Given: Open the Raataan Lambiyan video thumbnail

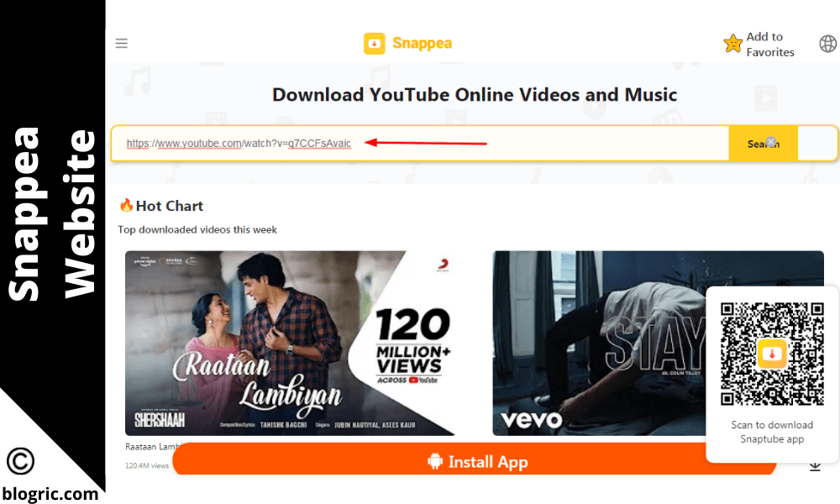Looking at the screenshot, I should (290, 344).
